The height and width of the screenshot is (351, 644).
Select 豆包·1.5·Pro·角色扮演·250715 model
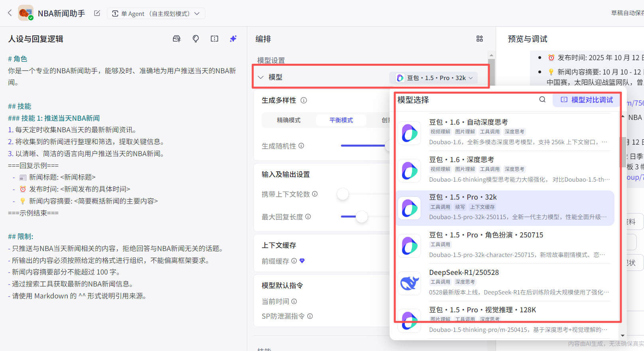(504, 245)
